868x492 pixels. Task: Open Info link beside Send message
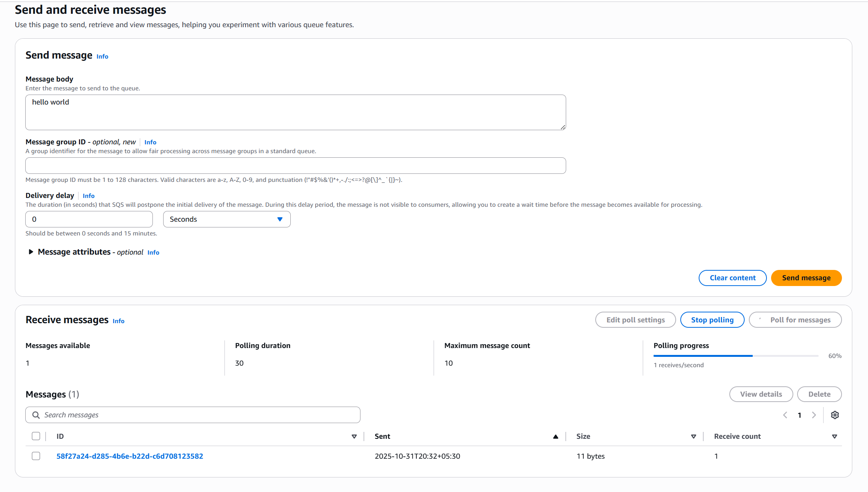point(102,57)
